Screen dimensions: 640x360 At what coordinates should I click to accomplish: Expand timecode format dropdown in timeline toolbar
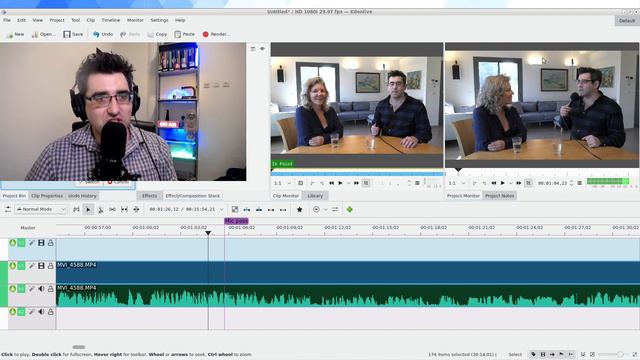coord(222,209)
